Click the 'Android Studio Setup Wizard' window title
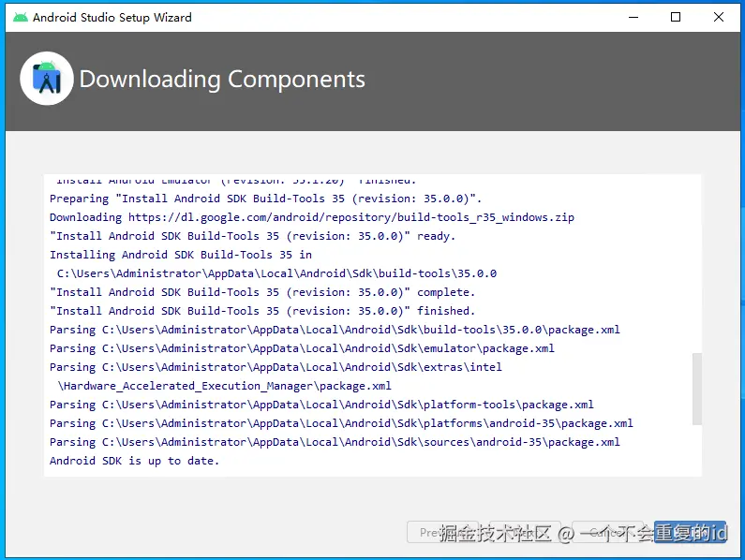This screenshot has width=745, height=560. pyautogui.click(x=112, y=18)
